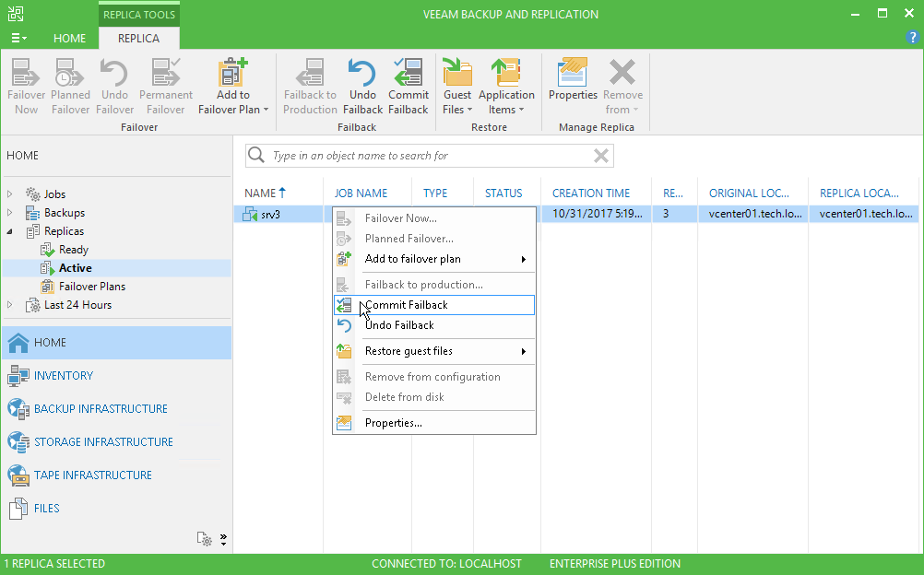The height and width of the screenshot is (575, 924).
Task: Choose Undo Failback from context menu
Action: point(399,325)
